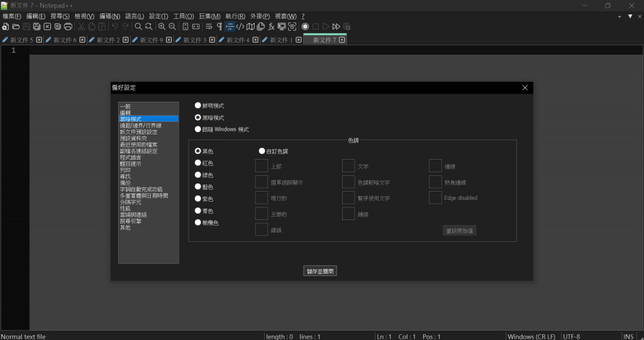Viewport: 644px width, 340px height.
Task: Choose the 紅色 tone radio button
Action: [x=198, y=163]
